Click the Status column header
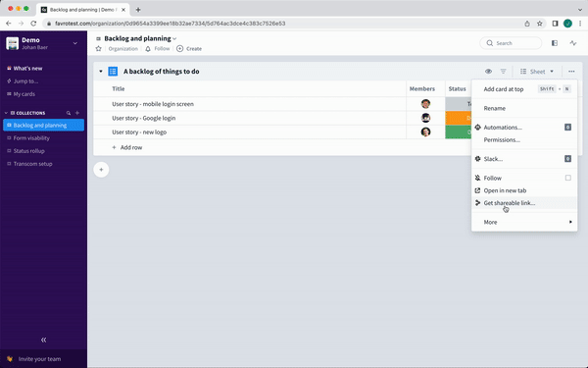Image resolution: width=588 pixels, height=368 pixels. 457,88
